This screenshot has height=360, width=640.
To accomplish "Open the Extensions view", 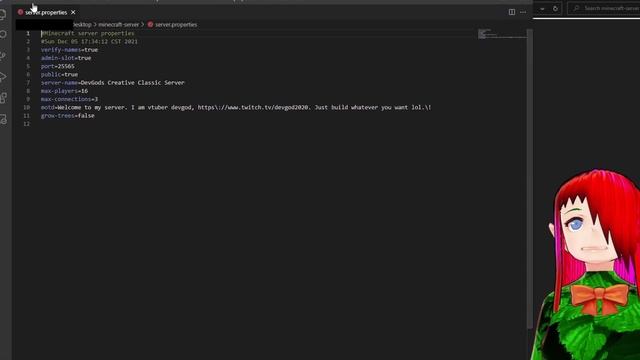I will click(x=3, y=98).
